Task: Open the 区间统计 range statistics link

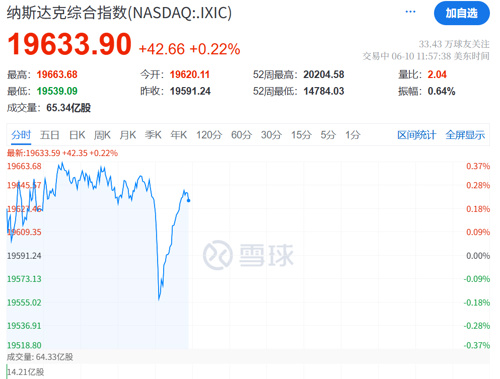Action: click(x=416, y=135)
